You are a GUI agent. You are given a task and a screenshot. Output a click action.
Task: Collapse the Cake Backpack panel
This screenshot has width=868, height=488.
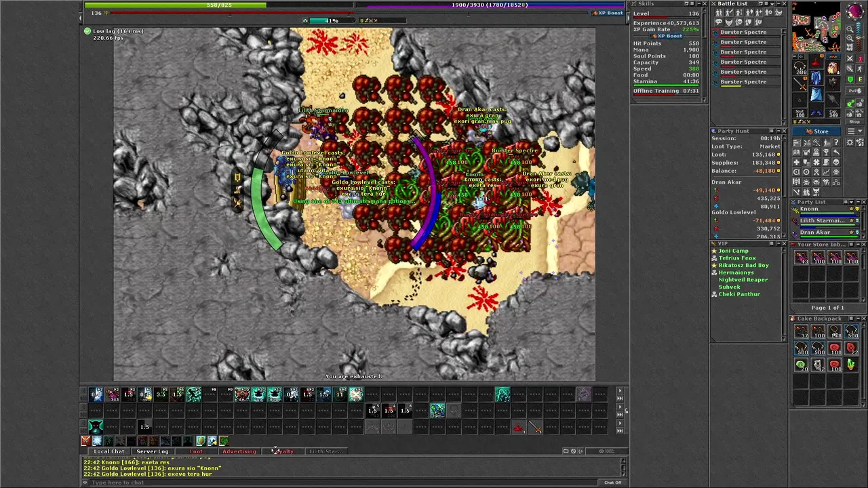[859, 319]
